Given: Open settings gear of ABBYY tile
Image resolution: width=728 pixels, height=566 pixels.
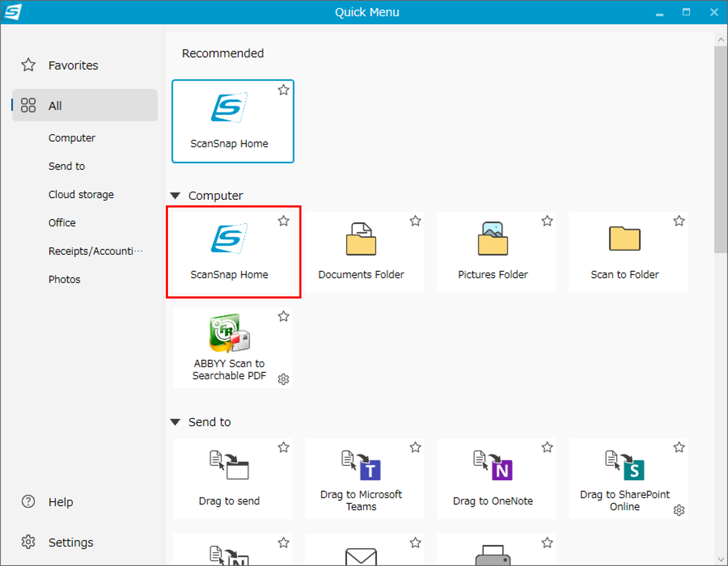Looking at the screenshot, I should (x=283, y=379).
